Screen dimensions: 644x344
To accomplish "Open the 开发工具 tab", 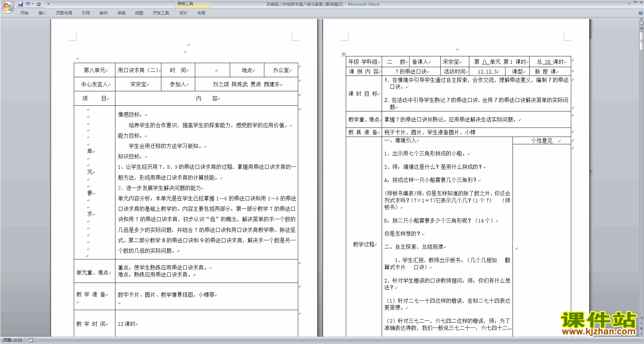I will (x=161, y=13).
